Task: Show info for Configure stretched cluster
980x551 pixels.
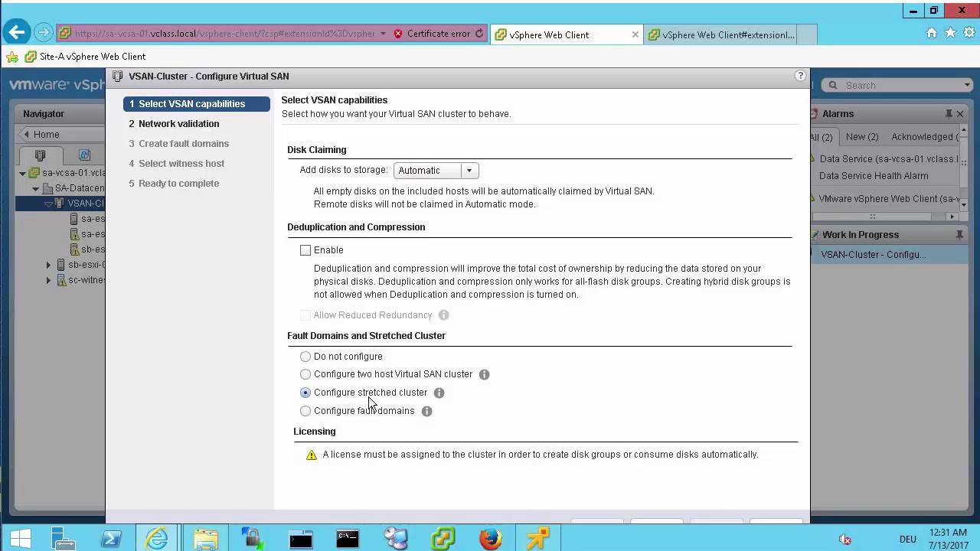Action: pyautogui.click(x=439, y=393)
